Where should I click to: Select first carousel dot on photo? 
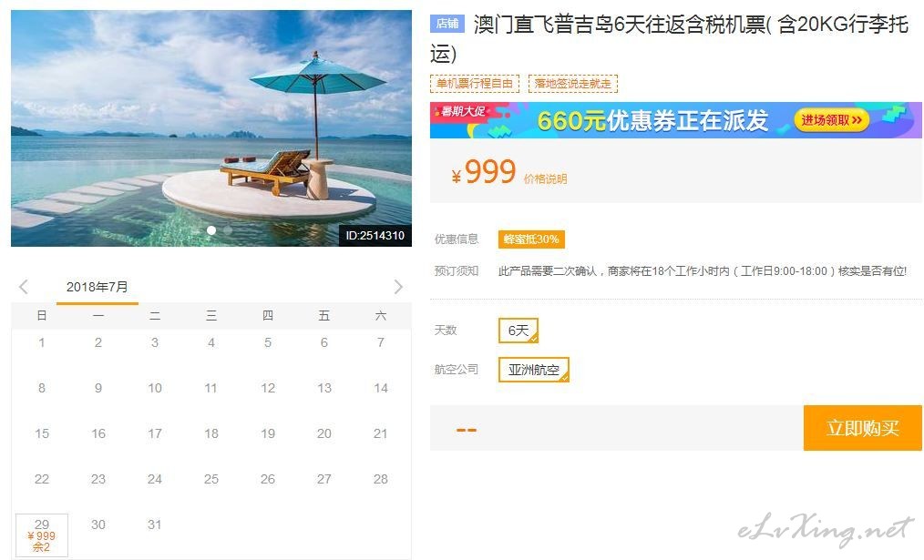coord(211,230)
